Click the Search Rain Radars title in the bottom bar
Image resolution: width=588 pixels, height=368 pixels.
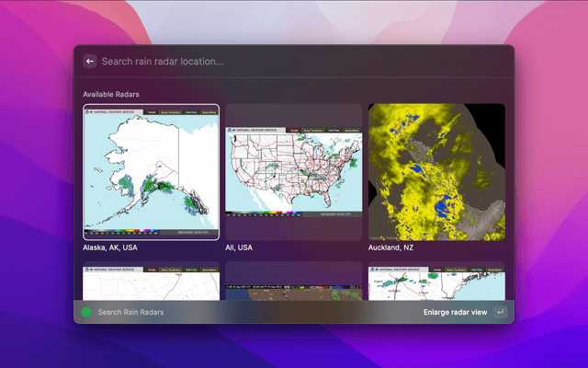point(131,312)
